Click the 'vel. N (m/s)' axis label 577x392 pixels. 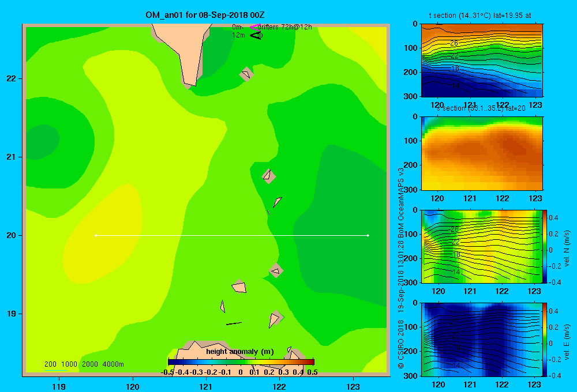[x=567, y=248]
